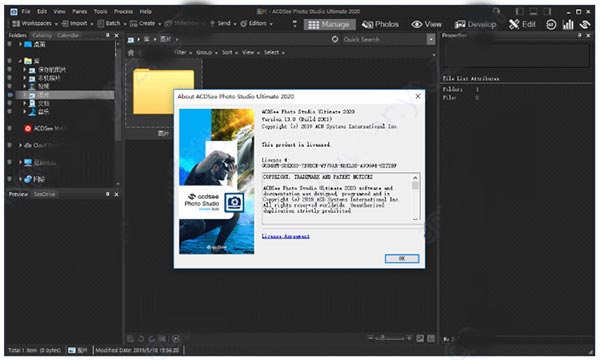600x360 pixels.
Task: Switch to the SeeDrive tab
Action: [44, 194]
